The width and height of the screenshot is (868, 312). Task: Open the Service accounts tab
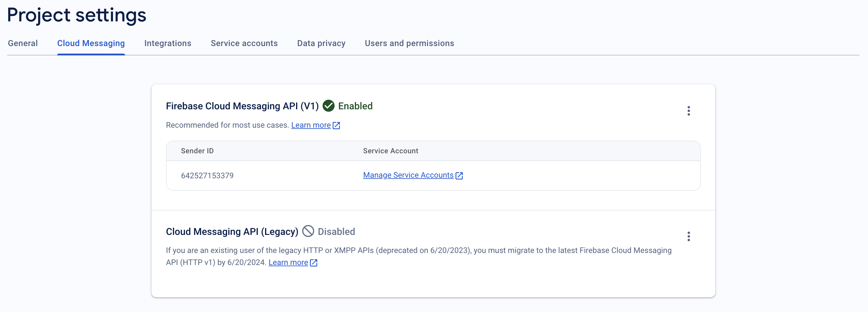coord(244,43)
